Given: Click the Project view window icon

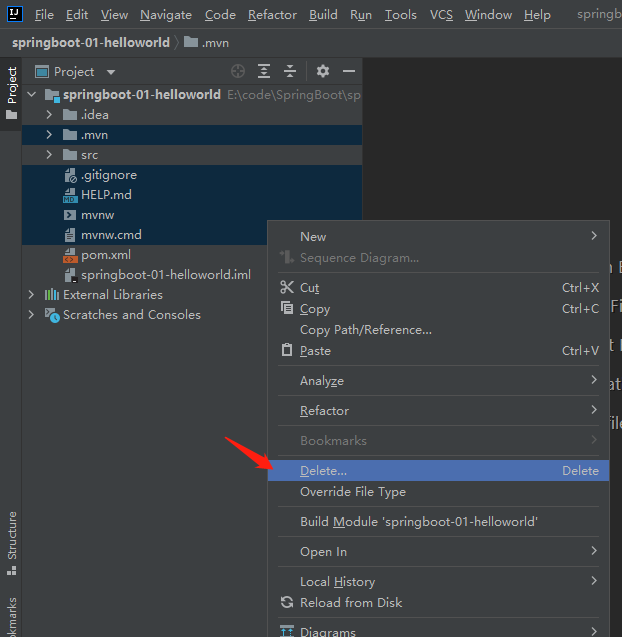Looking at the screenshot, I should pos(42,72).
